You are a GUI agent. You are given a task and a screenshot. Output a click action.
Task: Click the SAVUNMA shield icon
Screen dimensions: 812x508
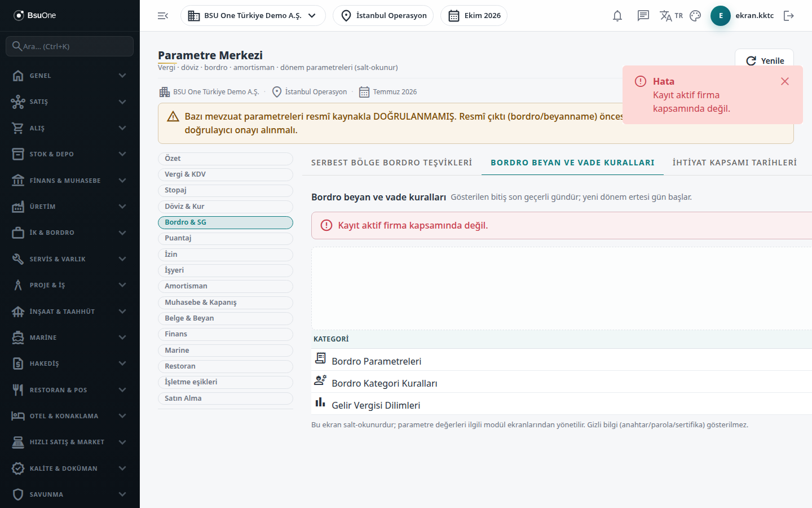[x=18, y=494]
